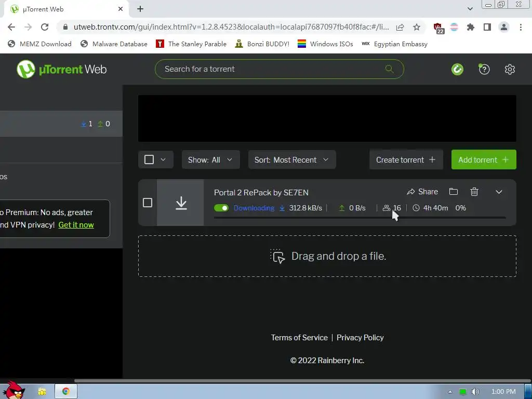532x399 pixels.
Task: Show hidden tray icons arrow
Action: point(450,392)
